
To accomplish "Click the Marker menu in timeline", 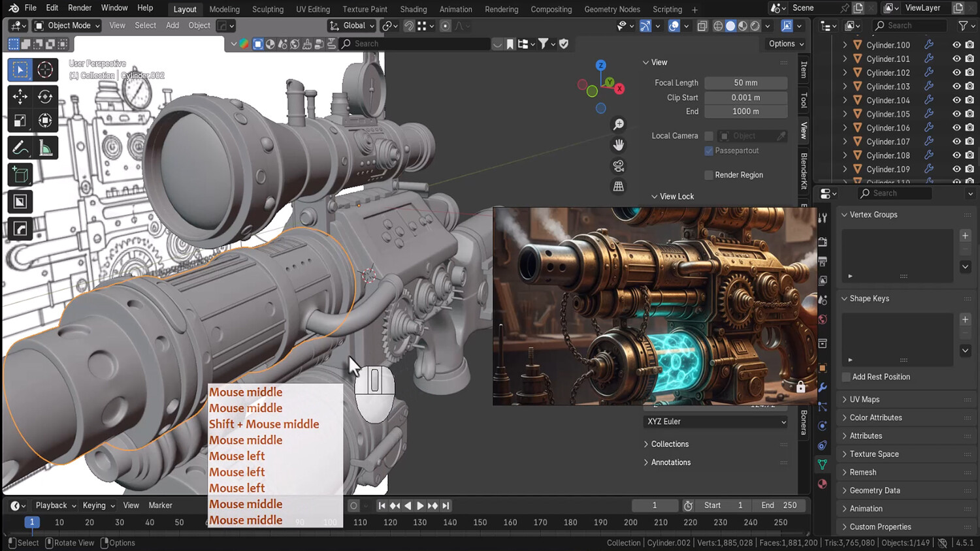I will tap(160, 505).
